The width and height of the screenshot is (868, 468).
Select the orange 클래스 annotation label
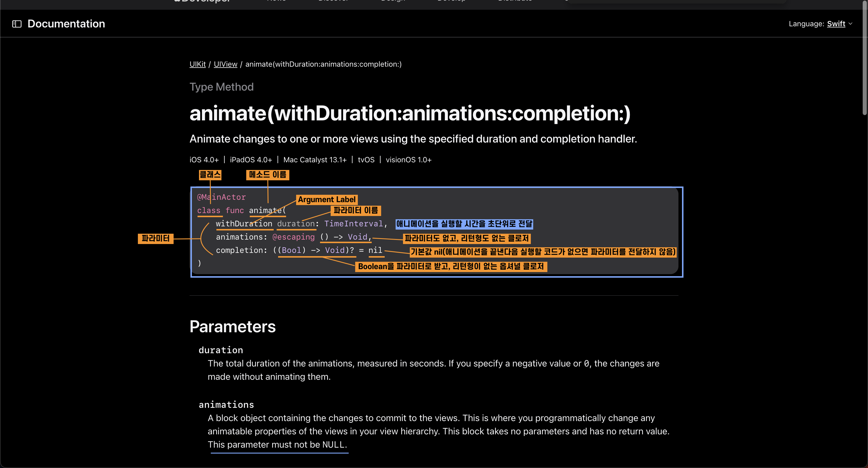pos(210,175)
